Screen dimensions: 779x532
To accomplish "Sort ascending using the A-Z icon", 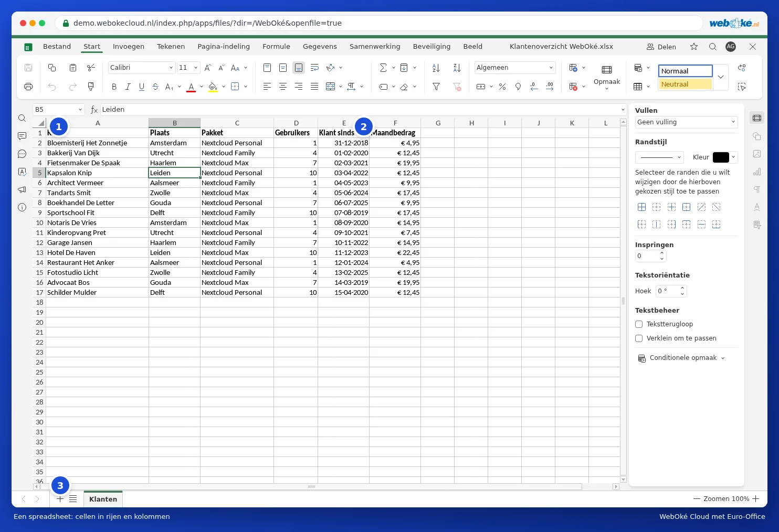I will [x=436, y=68].
